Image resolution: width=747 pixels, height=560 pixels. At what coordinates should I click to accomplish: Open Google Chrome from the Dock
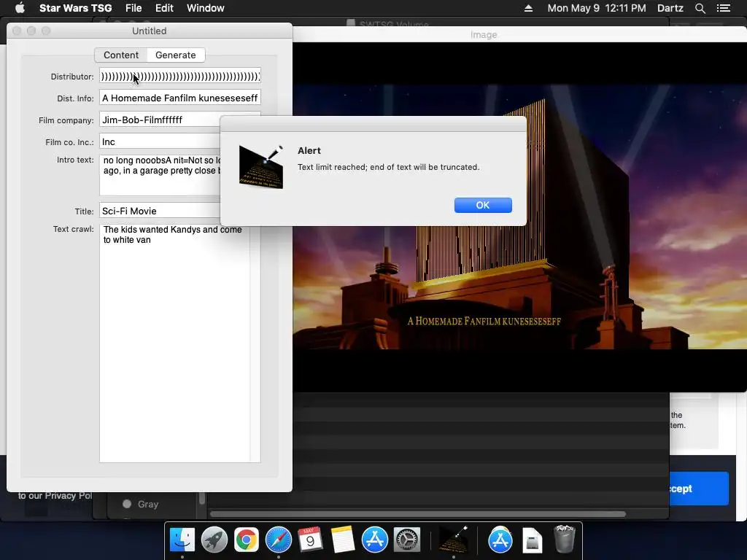pos(247,540)
